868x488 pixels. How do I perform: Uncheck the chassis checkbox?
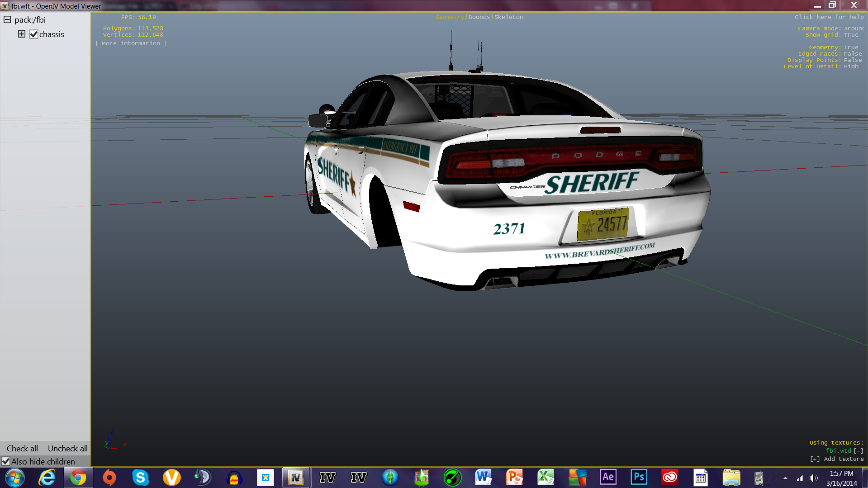(x=34, y=34)
